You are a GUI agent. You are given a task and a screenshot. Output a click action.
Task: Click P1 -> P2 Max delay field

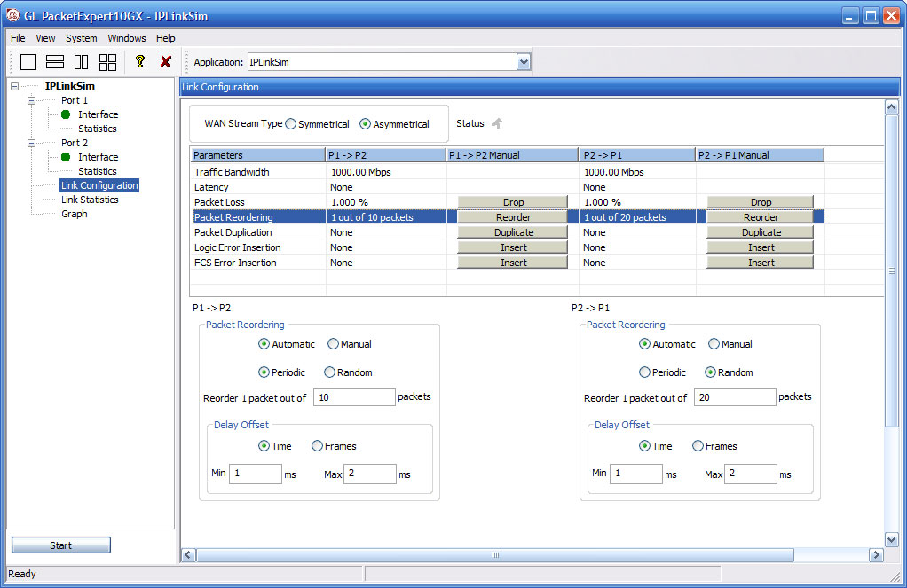369,474
